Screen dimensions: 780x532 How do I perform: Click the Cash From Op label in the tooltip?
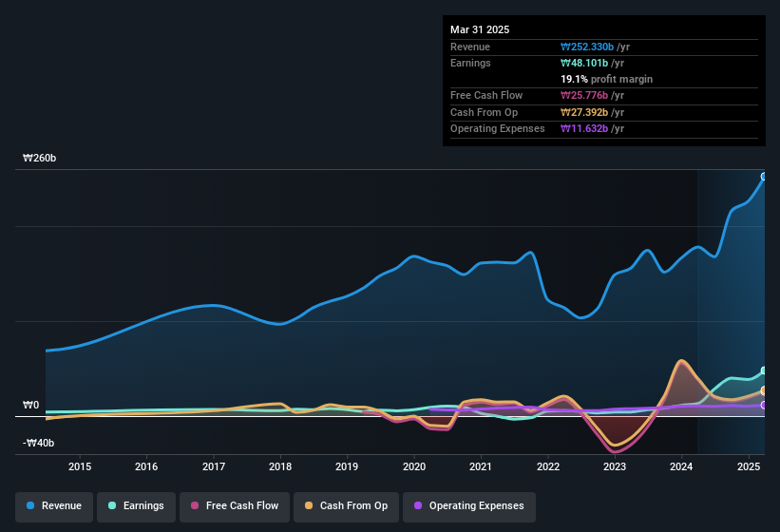(484, 112)
